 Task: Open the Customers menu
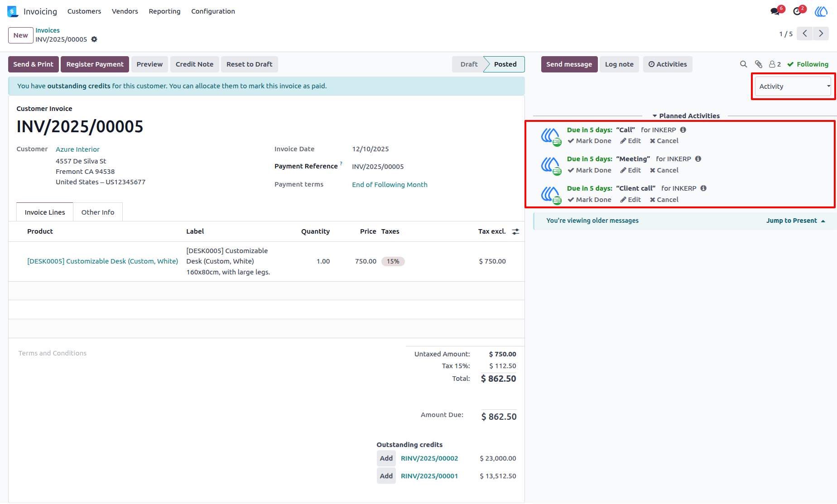84,11
